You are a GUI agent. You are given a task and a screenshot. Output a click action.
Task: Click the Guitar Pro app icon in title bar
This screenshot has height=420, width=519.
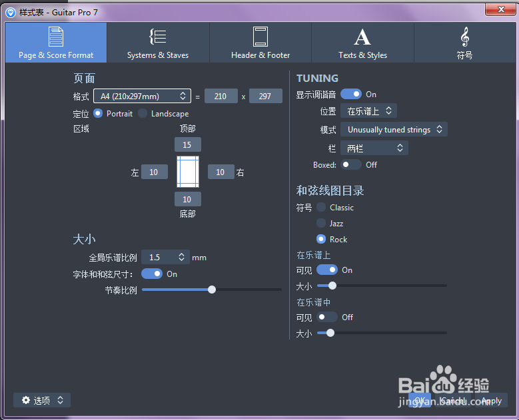point(11,13)
